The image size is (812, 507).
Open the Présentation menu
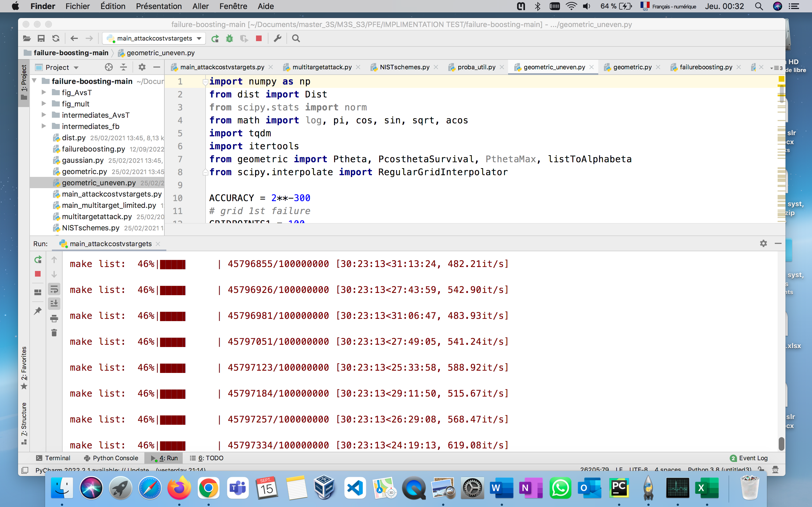click(159, 6)
